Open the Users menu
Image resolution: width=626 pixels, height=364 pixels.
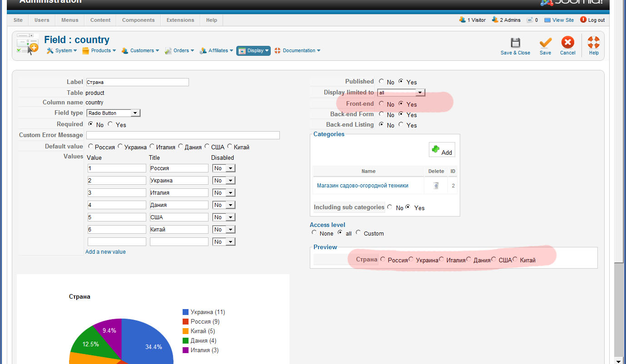[42, 20]
